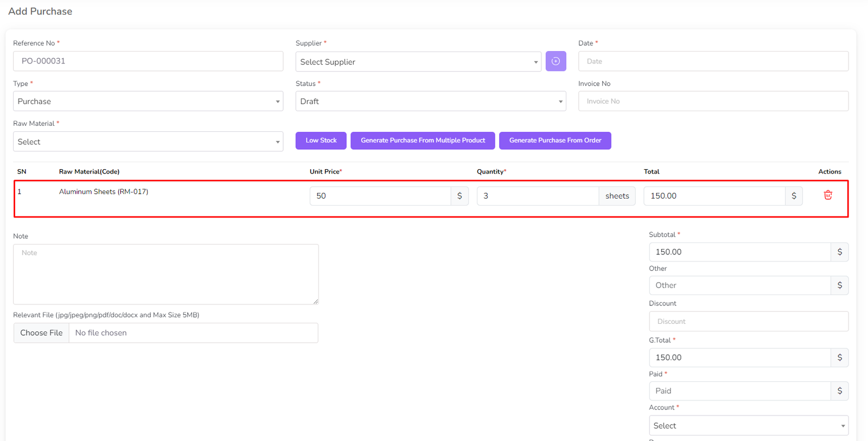
Task: Open the Raw Material Select dropdown
Action: pyautogui.click(x=148, y=142)
